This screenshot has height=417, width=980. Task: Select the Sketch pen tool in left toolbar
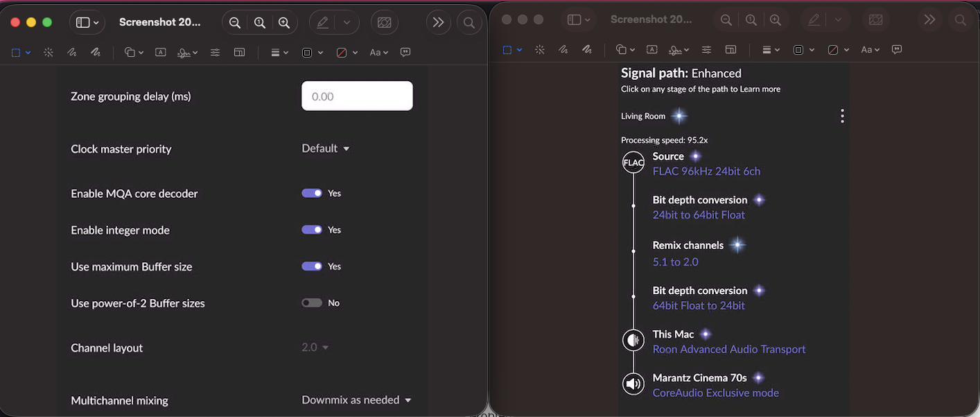[71, 52]
